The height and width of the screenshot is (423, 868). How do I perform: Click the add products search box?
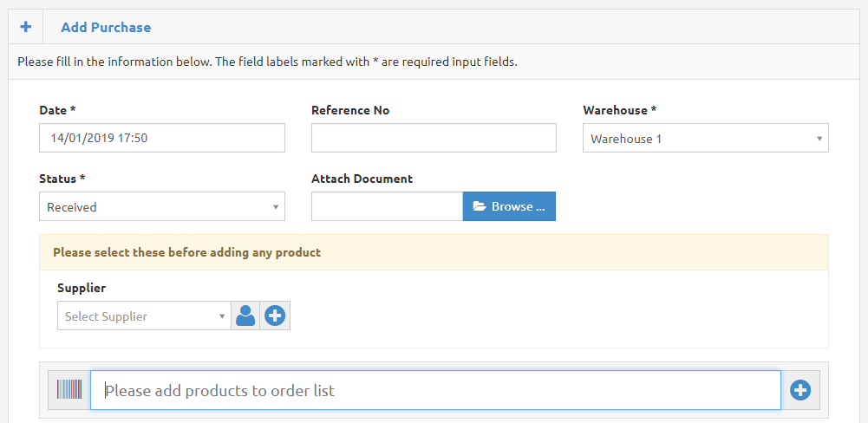coord(435,391)
